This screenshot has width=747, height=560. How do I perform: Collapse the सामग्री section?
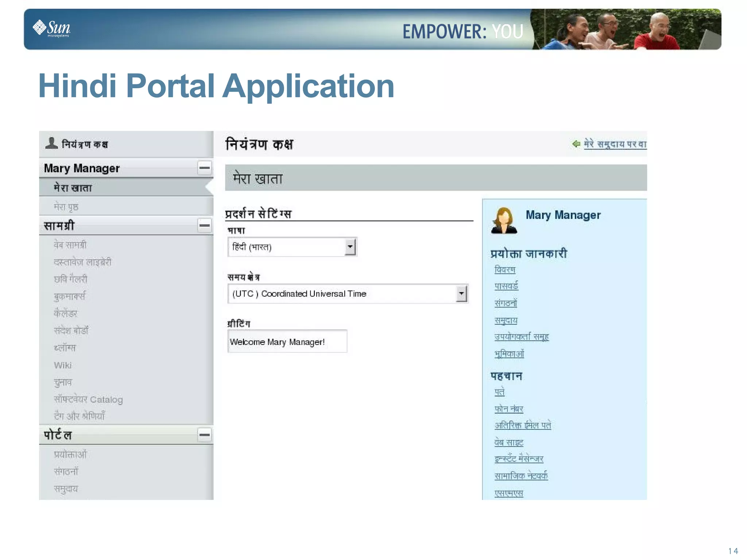204,225
